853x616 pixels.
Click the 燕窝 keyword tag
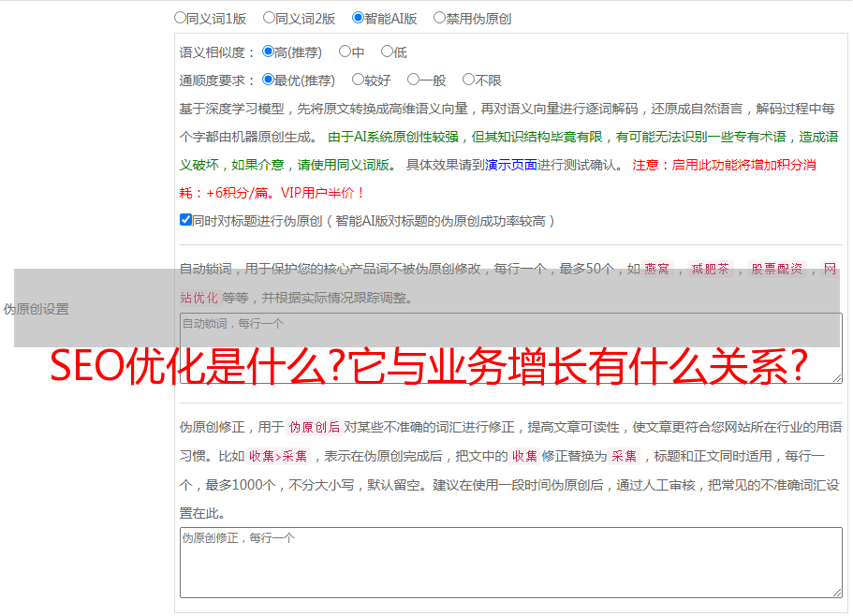656,269
